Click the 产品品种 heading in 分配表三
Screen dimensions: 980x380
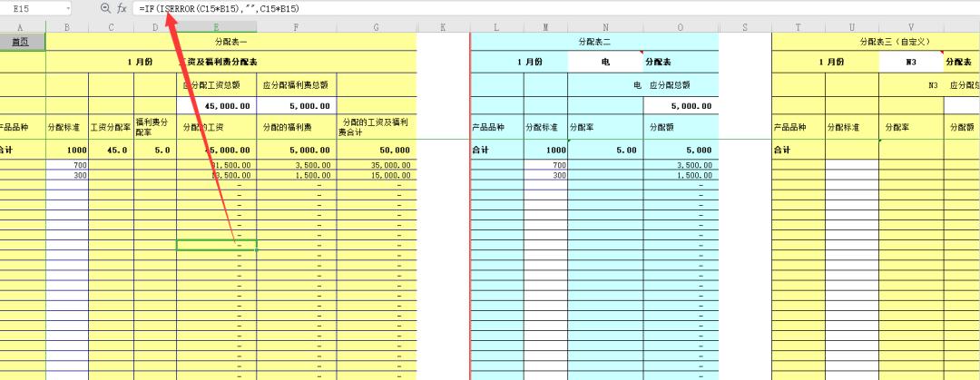[790, 128]
